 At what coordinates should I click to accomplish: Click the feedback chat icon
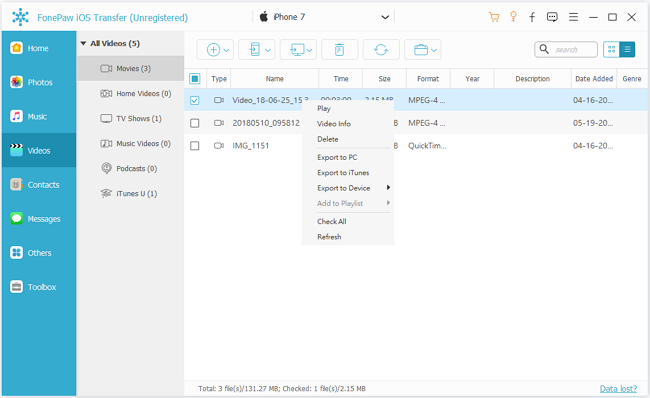552,17
